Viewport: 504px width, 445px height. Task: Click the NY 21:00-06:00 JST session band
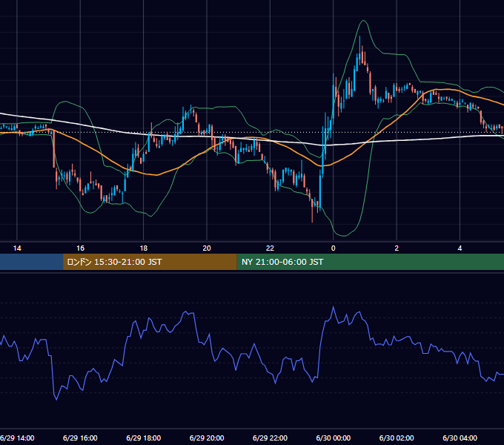pos(371,262)
